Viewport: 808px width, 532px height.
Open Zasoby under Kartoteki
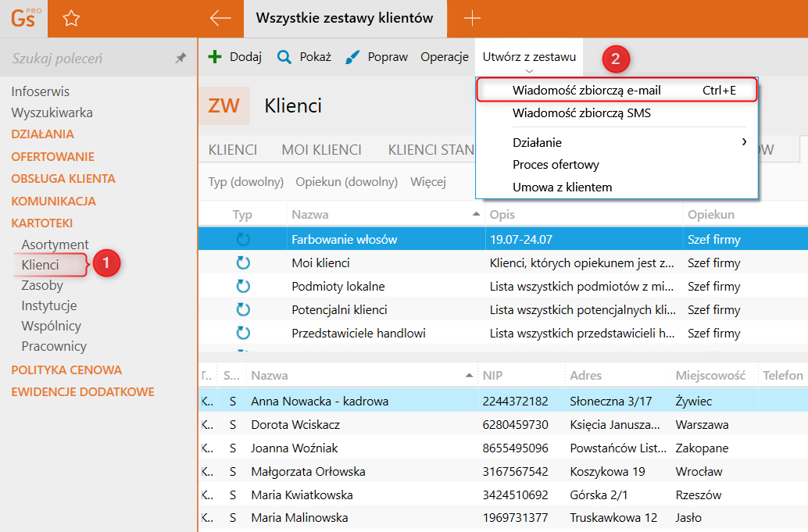pyautogui.click(x=42, y=285)
